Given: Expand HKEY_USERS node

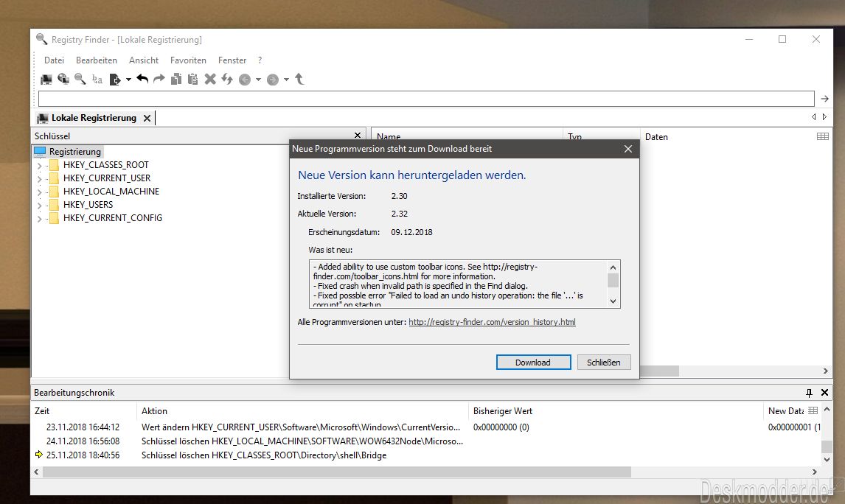Looking at the screenshot, I should point(39,205).
